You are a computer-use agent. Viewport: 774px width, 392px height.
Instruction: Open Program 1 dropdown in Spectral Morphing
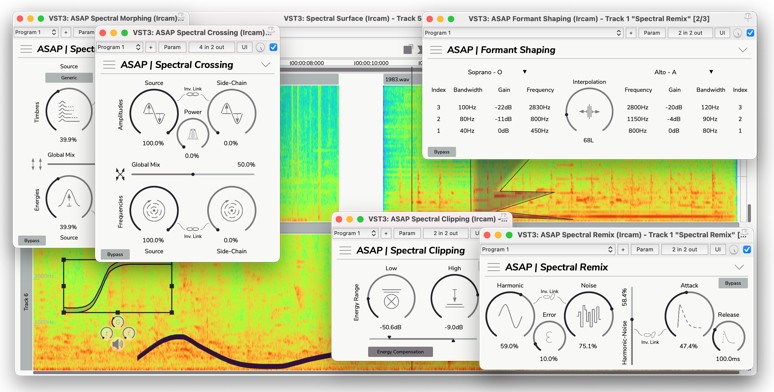pyautogui.click(x=36, y=33)
